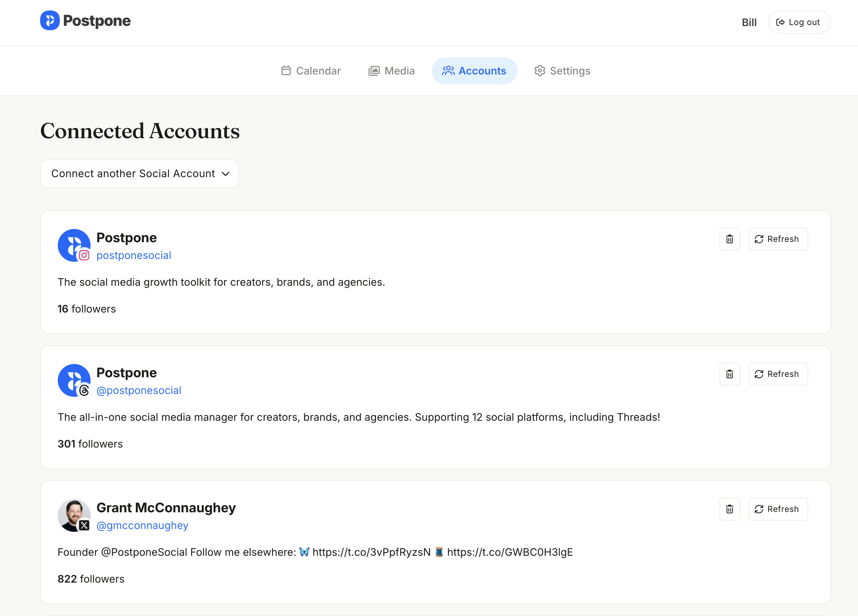Click the Instagram icon on postponesocial account
Viewport: 858px width, 616px height.
click(84, 255)
